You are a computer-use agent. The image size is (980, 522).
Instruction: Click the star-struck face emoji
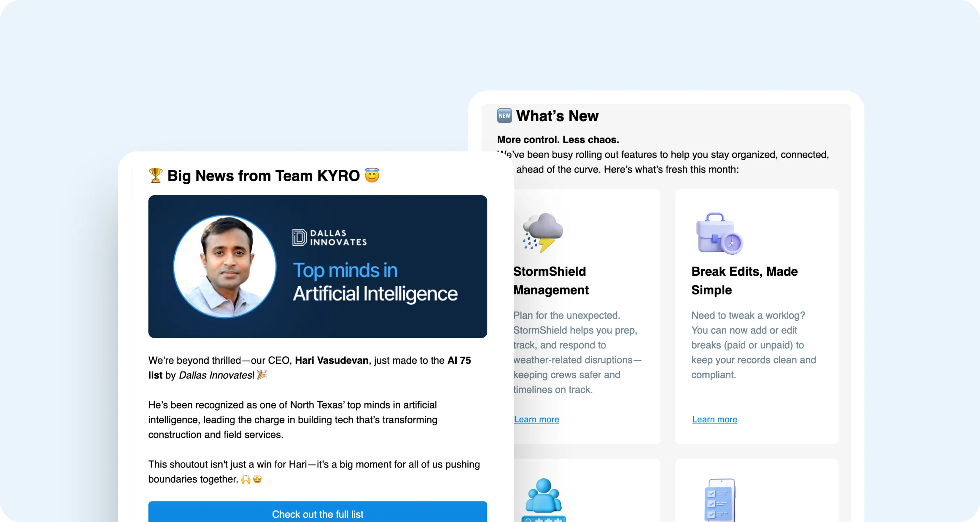click(x=257, y=479)
